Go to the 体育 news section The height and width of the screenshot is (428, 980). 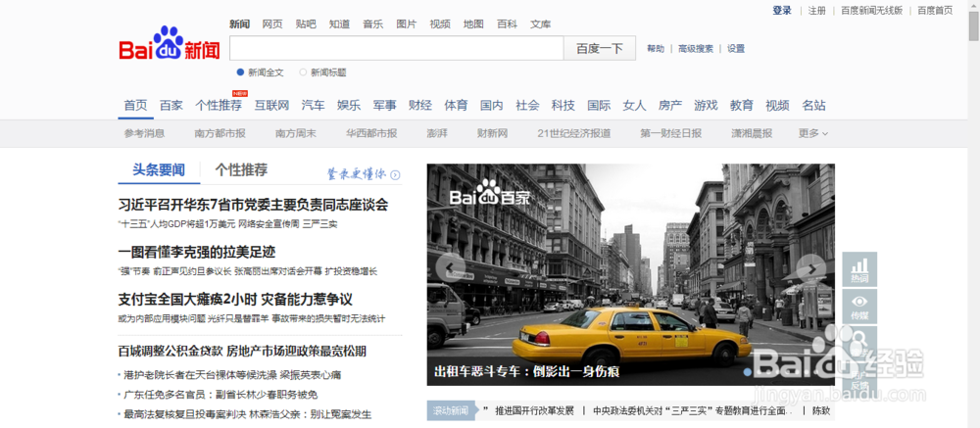(x=457, y=106)
